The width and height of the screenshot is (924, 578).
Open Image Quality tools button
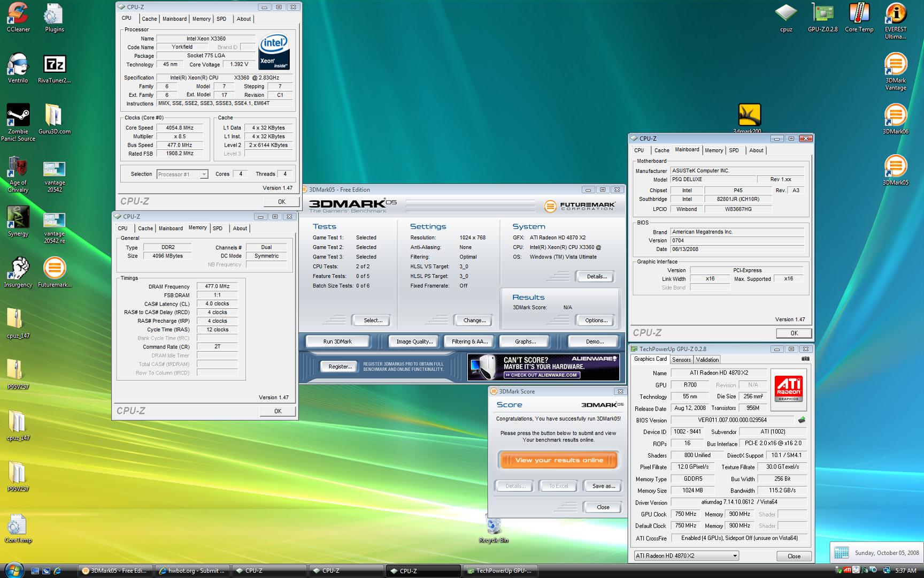414,341
